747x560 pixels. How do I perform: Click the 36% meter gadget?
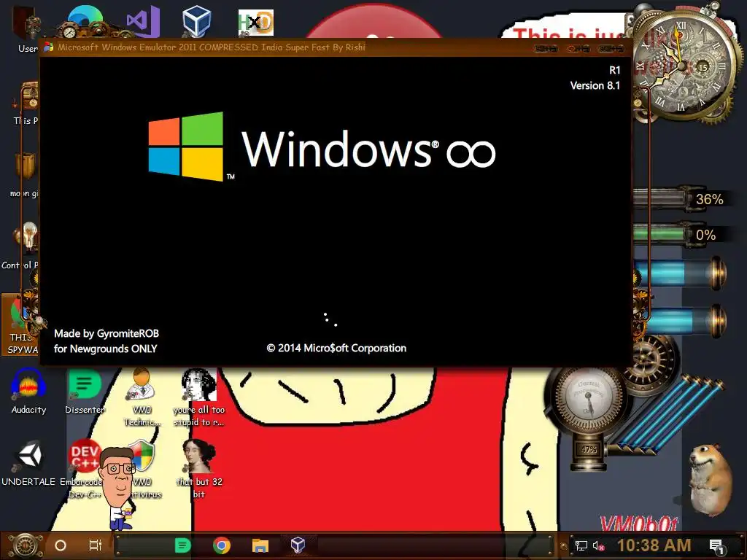681,198
